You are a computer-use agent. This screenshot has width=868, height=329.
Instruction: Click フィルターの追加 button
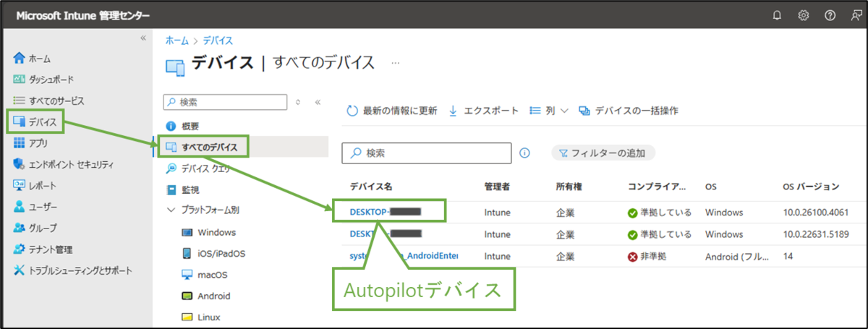[x=603, y=153]
